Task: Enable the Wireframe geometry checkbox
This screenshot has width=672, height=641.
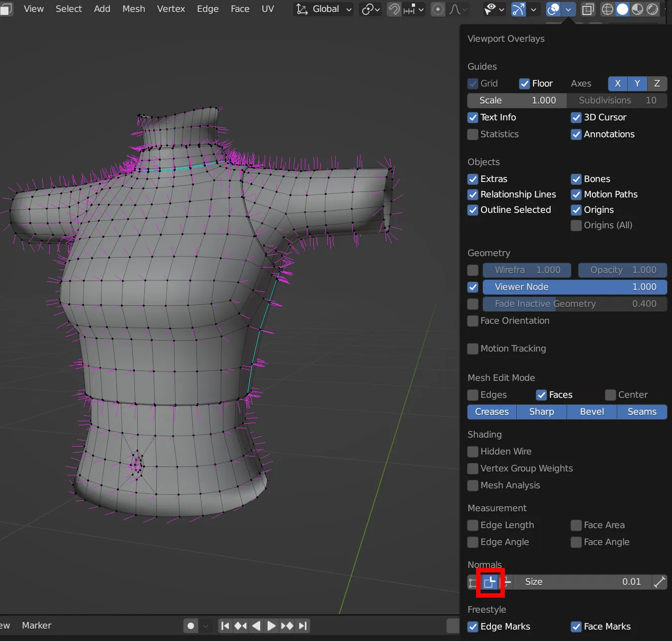Action: [x=473, y=270]
